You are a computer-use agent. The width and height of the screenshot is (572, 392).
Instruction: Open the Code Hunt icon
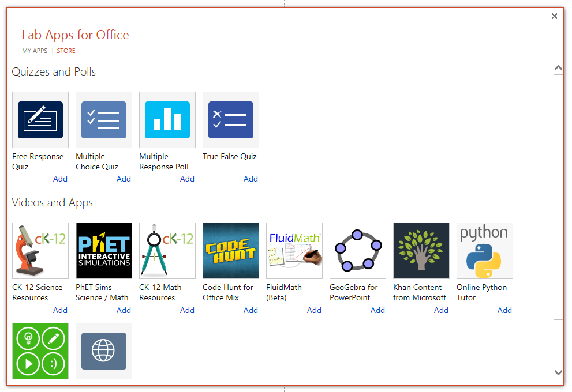click(231, 251)
